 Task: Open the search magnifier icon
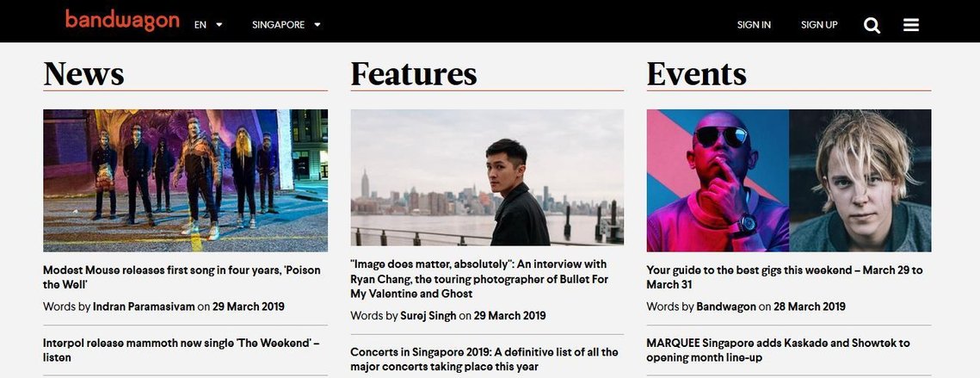(872, 25)
